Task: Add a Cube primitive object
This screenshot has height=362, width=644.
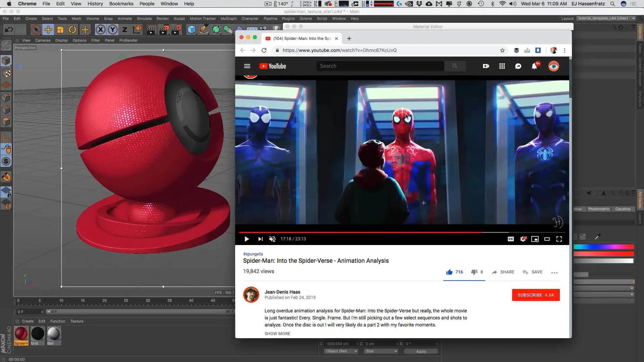Action: (192, 30)
